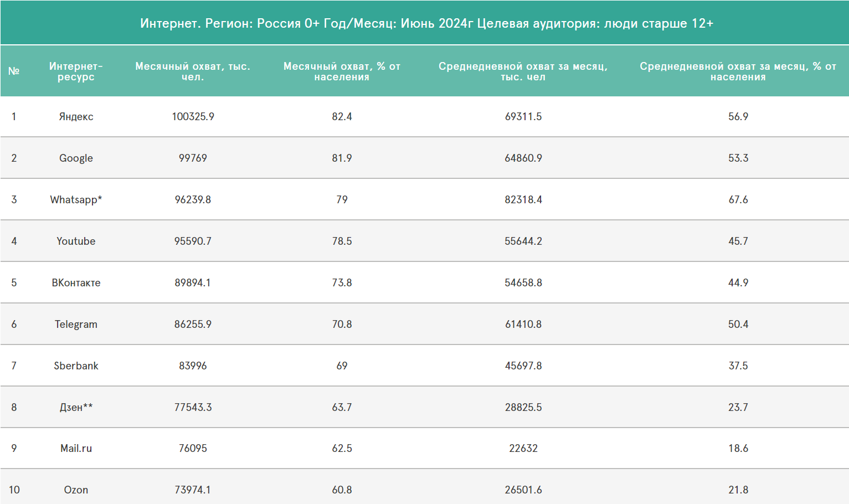Click daily reach '54658.8' for ВКонтакте

[x=523, y=282]
